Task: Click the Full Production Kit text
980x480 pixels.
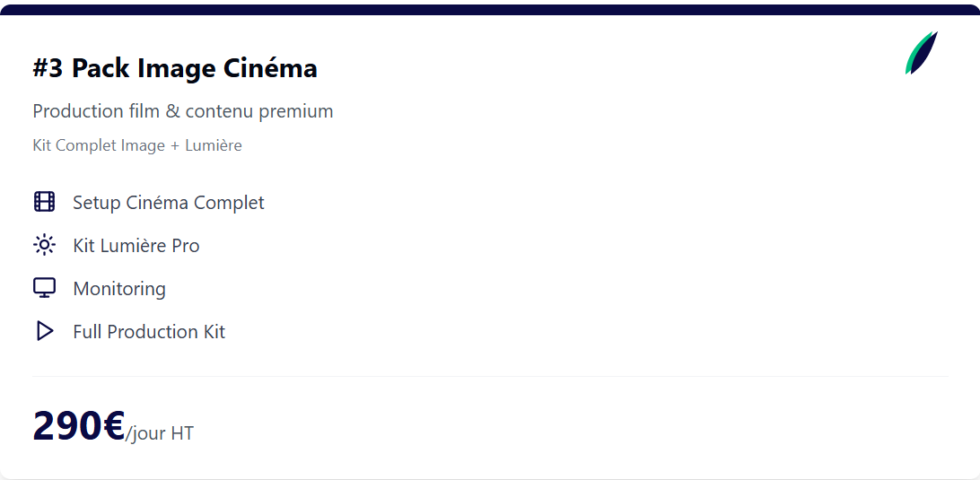Action: (149, 331)
